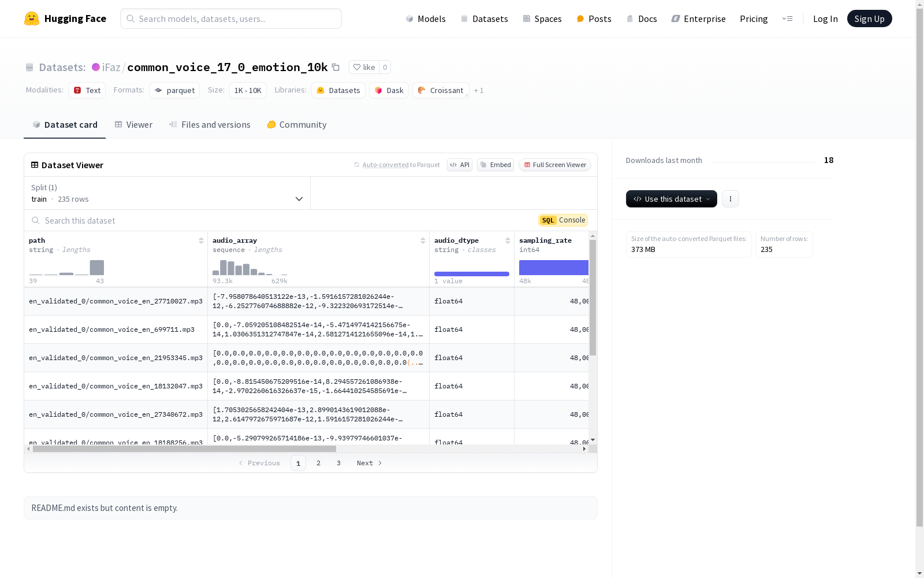Expand the +1 more libraries tag
Viewport: 924px width, 578px height.
pyautogui.click(x=479, y=90)
